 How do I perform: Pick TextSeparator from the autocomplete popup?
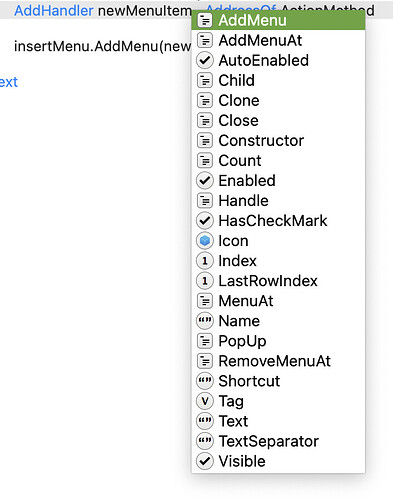click(x=278, y=441)
